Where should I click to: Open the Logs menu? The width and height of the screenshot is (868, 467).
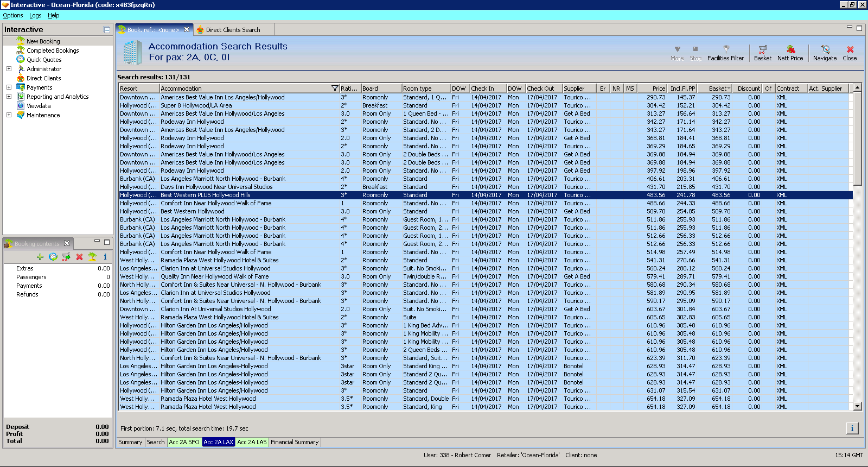(x=35, y=16)
